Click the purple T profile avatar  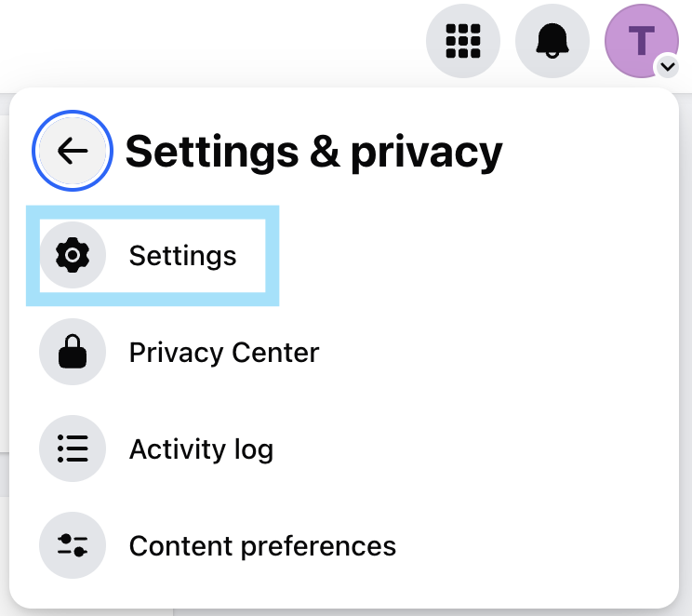[x=640, y=39]
